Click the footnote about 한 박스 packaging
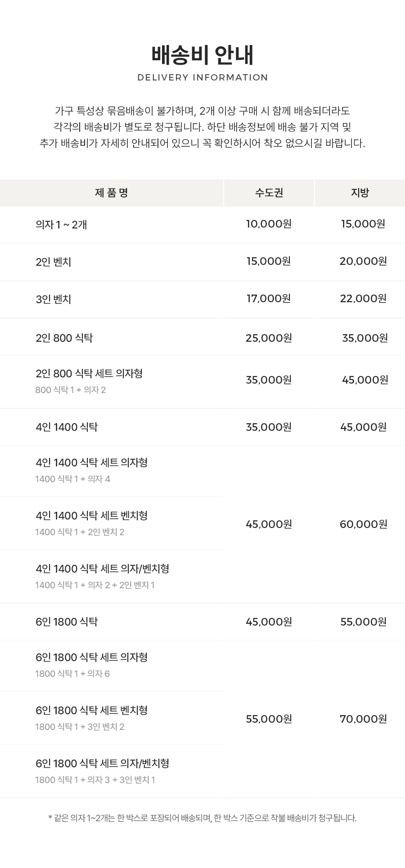The image size is (405, 868). [x=202, y=818]
